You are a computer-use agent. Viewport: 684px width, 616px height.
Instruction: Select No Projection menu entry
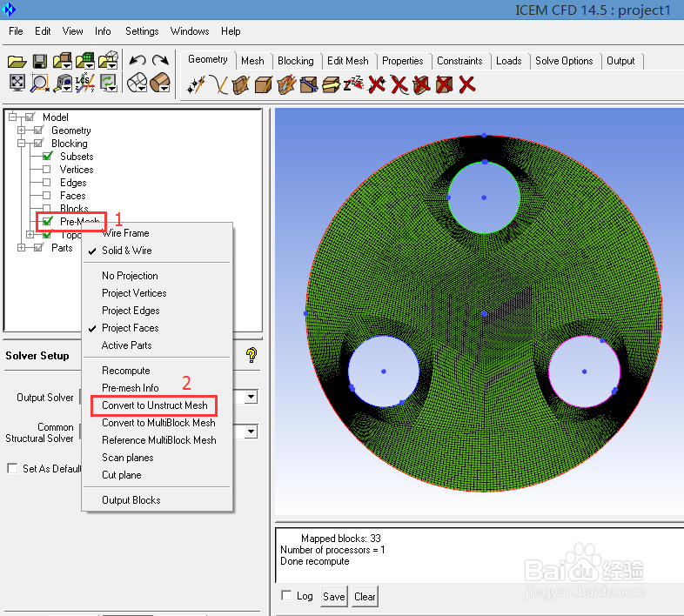tap(130, 276)
